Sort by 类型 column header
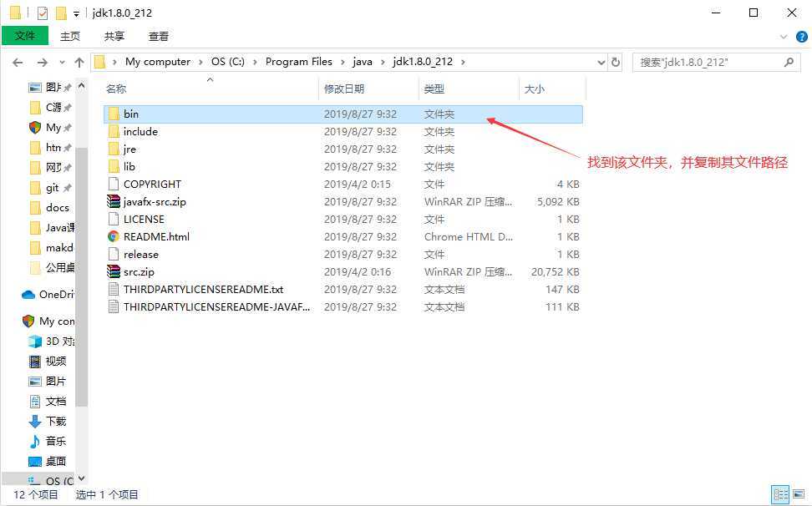 [434, 89]
